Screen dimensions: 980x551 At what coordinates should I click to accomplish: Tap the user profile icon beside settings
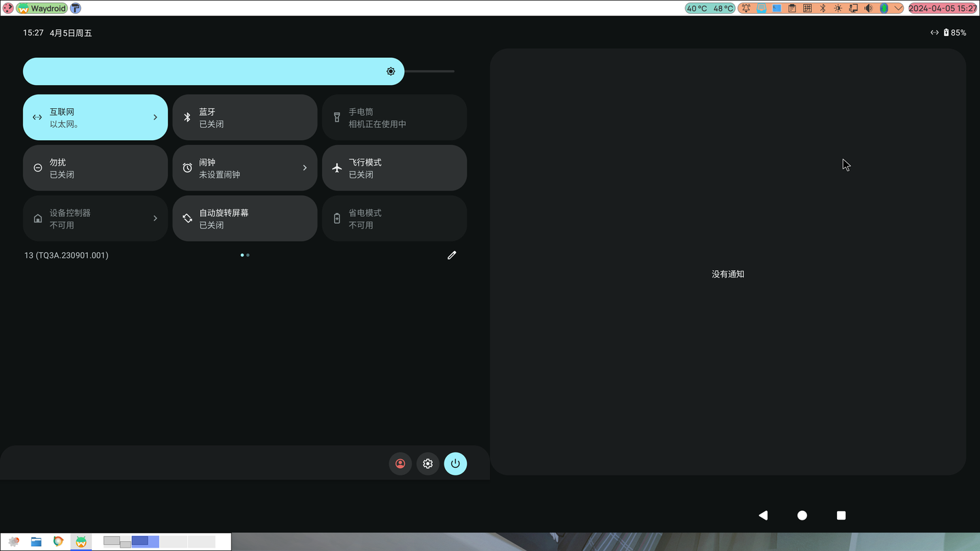pyautogui.click(x=400, y=463)
